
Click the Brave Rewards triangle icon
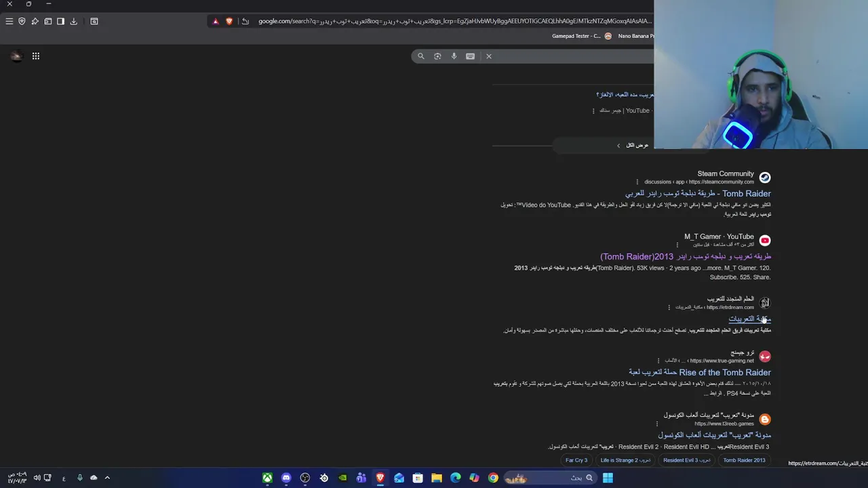point(216,21)
